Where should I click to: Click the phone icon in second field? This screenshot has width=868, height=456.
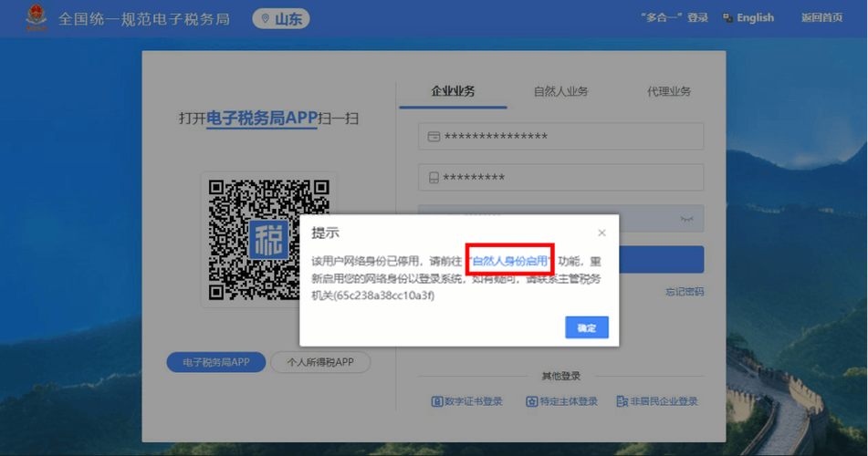tap(434, 178)
